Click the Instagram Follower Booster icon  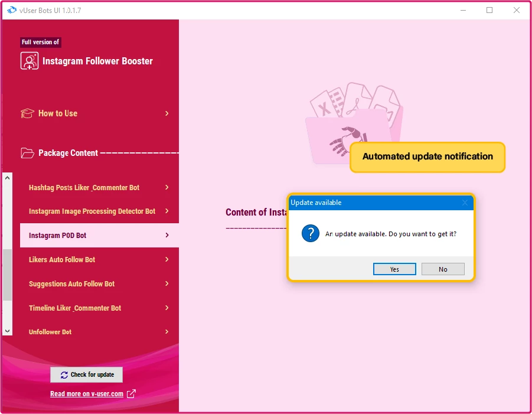tap(29, 61)
